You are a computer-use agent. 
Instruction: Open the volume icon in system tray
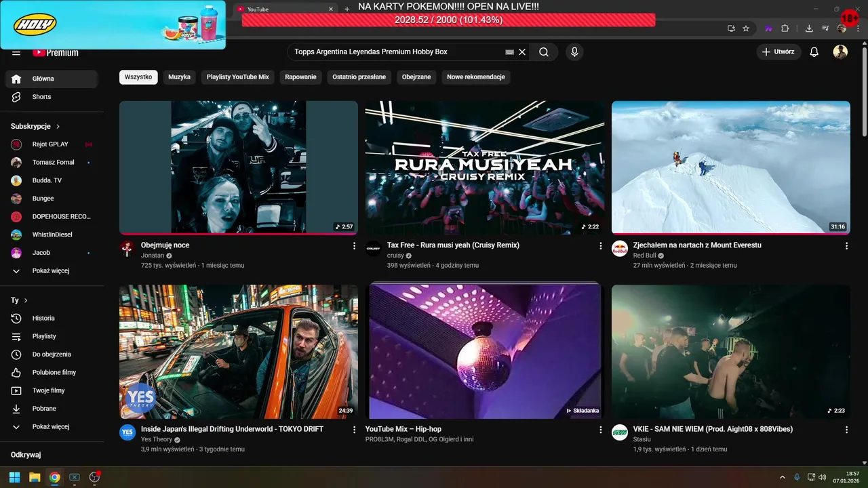pyautogui.click(x=822, y=477)
